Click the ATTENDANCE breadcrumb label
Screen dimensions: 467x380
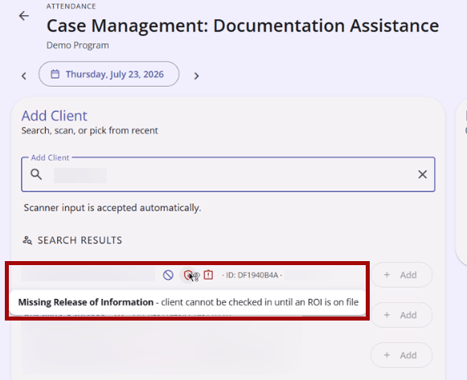coord(71,6)
